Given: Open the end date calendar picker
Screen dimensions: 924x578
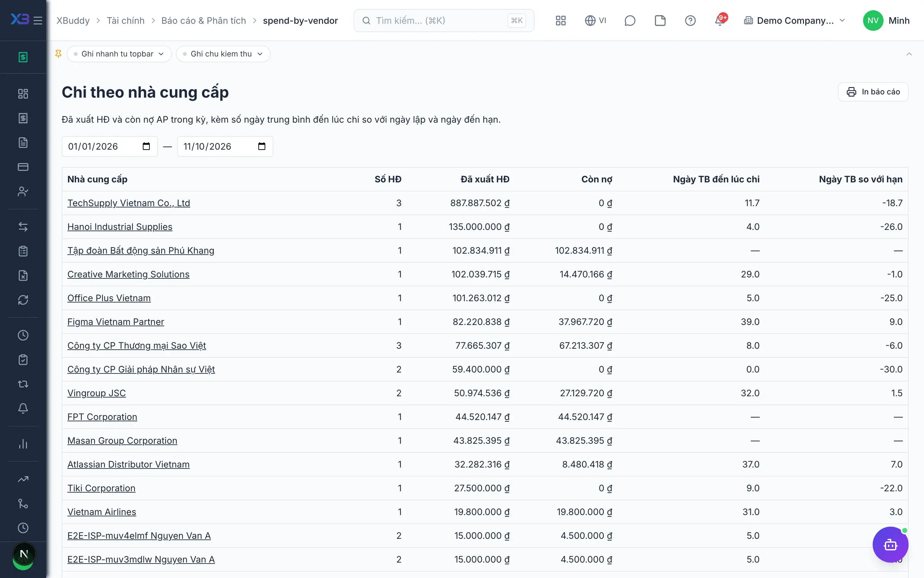Looking at the screenshot, I should 261,146.
